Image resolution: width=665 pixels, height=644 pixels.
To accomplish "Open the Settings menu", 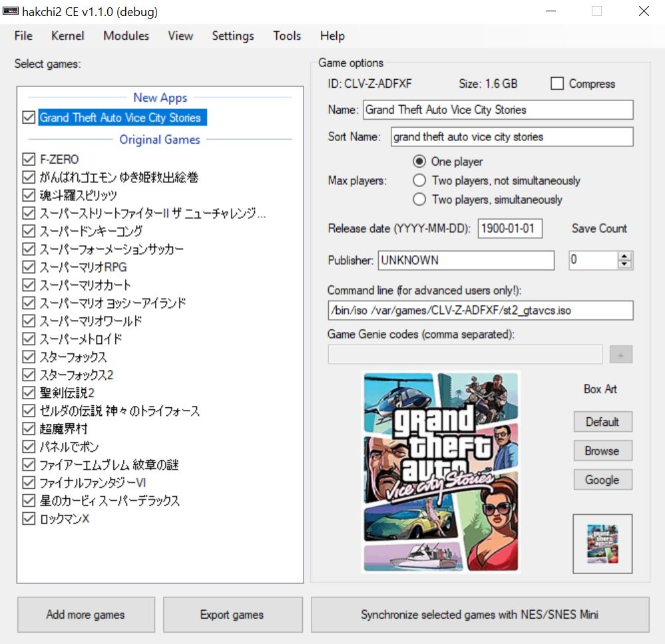I will [233, 36].
